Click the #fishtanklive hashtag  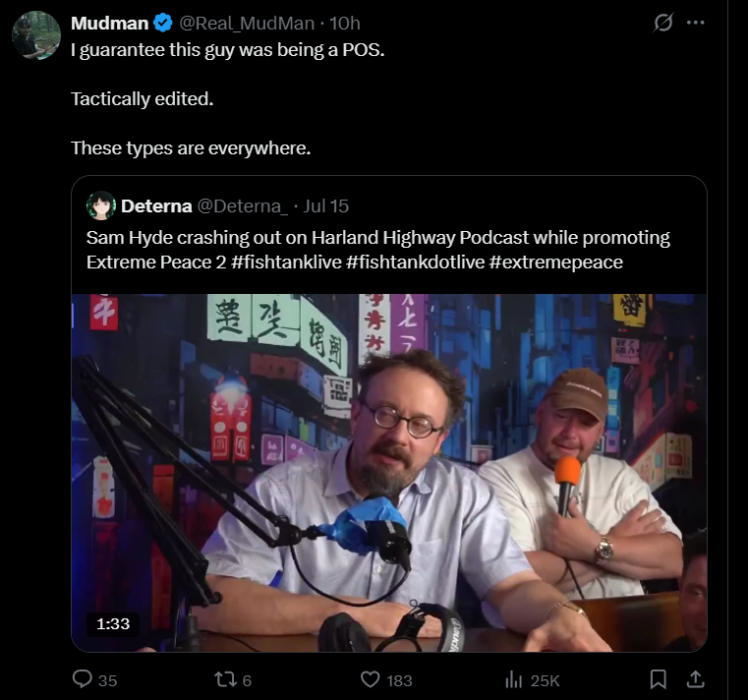point(286,262)
